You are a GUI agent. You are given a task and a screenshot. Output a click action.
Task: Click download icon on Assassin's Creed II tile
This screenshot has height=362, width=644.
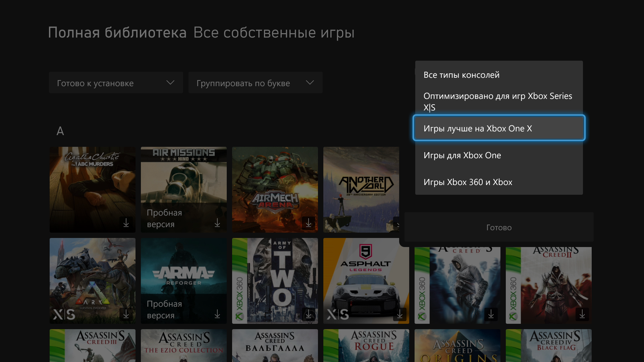[x=582, y=314]
